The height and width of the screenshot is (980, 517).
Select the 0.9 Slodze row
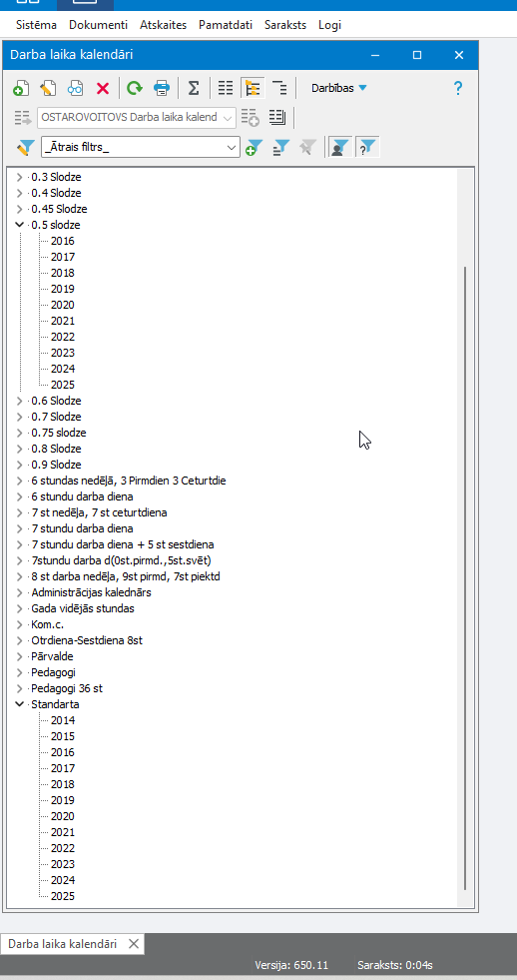pos(56,465)
